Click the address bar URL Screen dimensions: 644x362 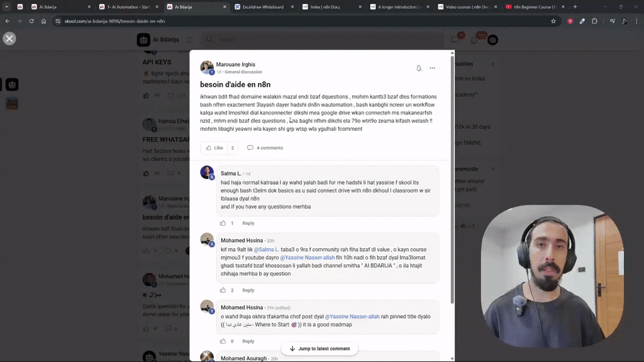(114, 21)
